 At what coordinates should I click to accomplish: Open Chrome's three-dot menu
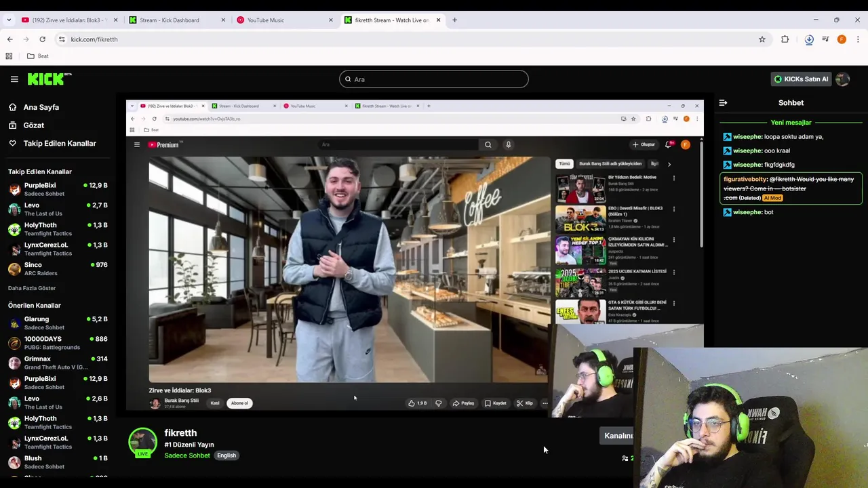click(858, 39)
